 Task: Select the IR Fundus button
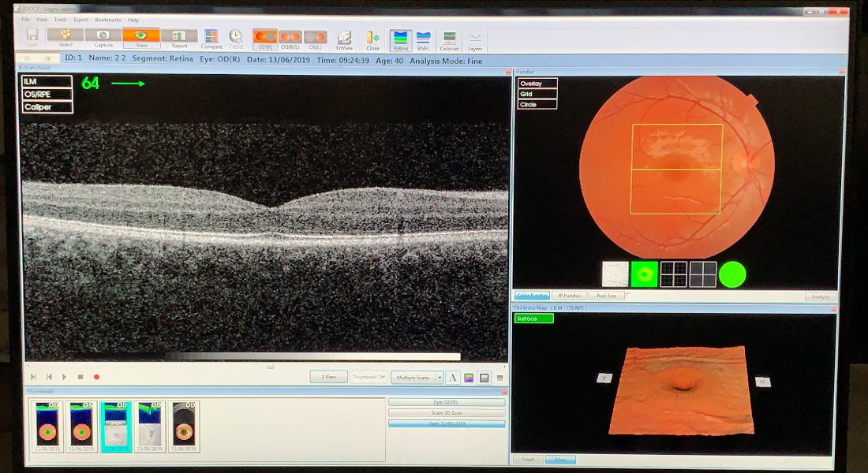569,296
